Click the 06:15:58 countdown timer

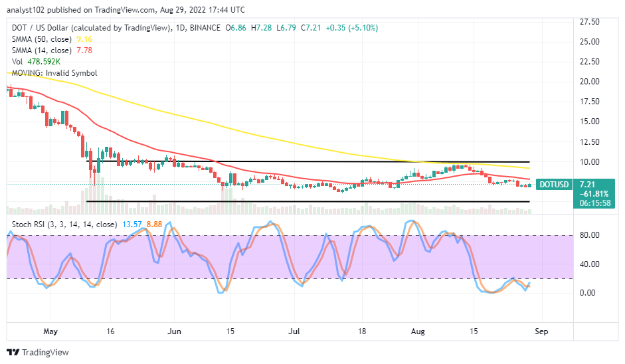click(x=595, y=203)
